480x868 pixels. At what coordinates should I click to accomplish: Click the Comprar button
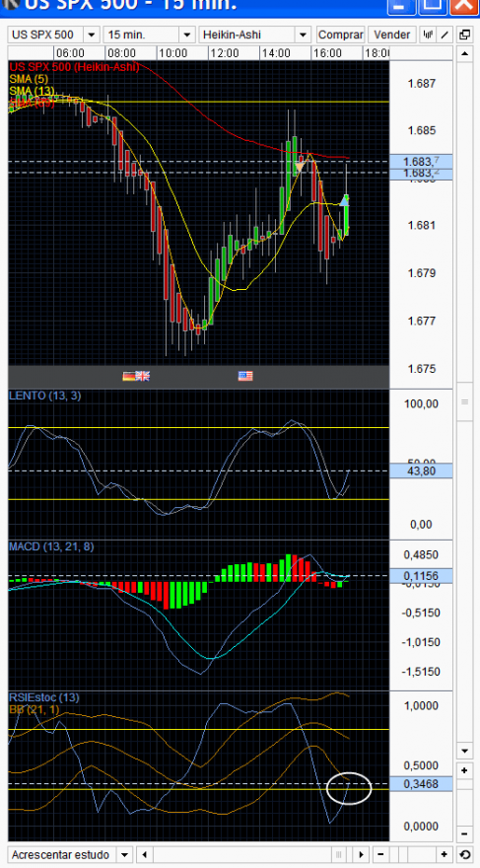pyautogui.click(x=341, y=35)
